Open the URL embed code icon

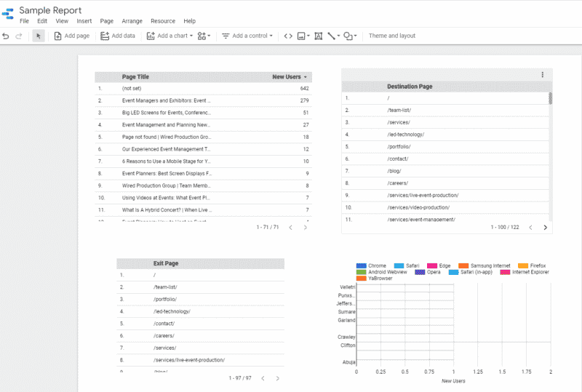point(288,36)
